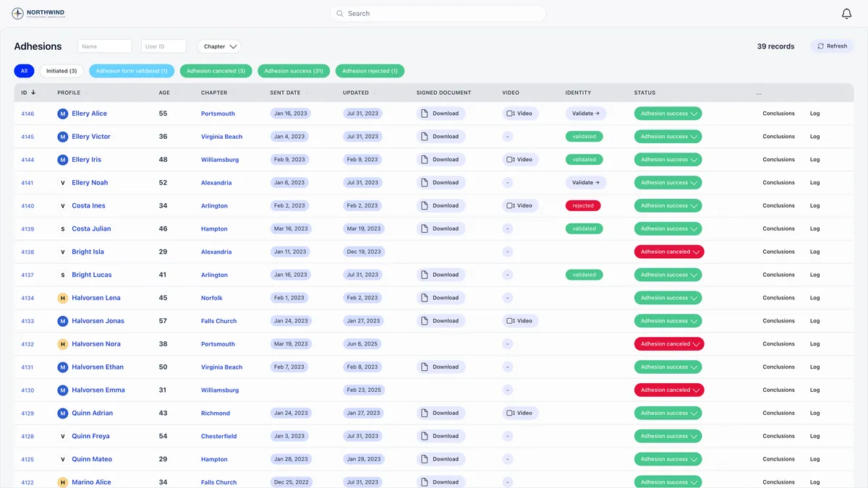The width and height of the screenshot is (868, 488).
Task: Click the validated badge for Ellery Iris
Action: [584, 160]
